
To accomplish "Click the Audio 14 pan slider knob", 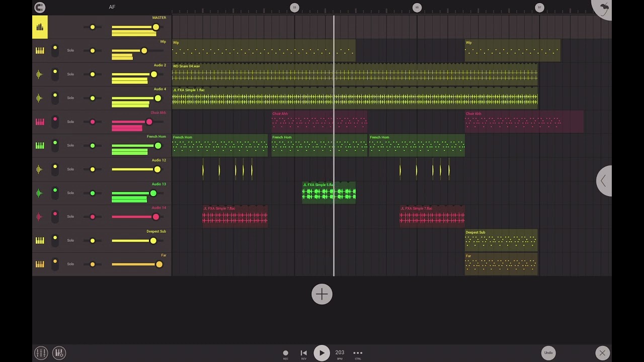I will tap(93, 217).
